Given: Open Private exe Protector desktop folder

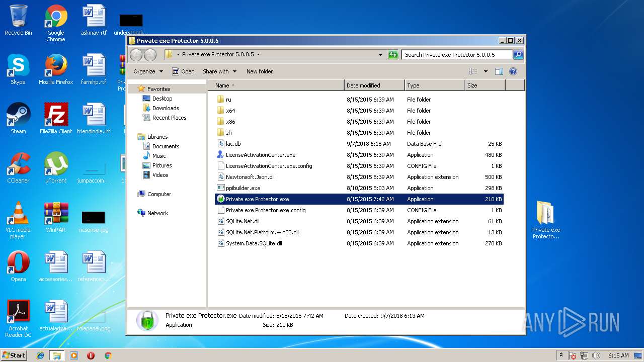Looking at the screenshot, I should tap(546, 220).
